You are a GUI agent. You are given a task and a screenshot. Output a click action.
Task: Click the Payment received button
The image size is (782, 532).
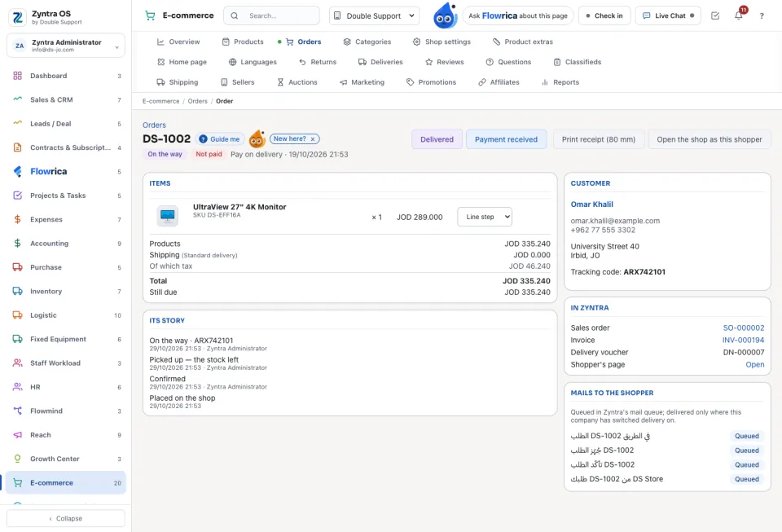click(x=506, y=139)
